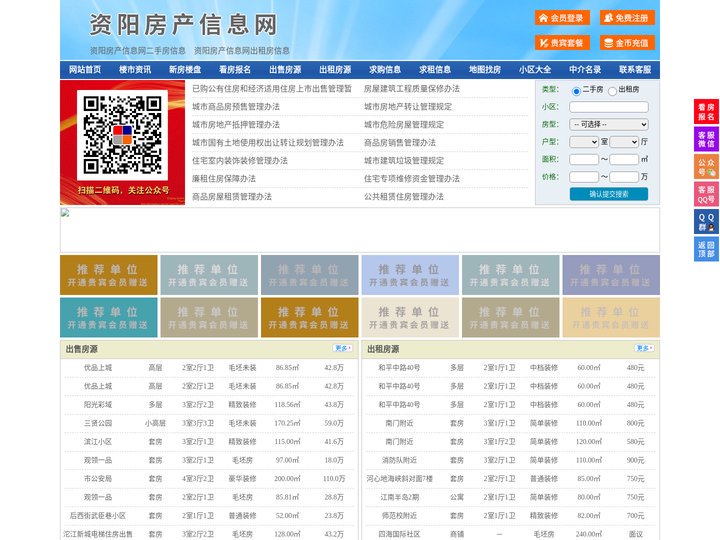This screenshot has height=540, width=720.
Task: Go to 求购信息 in the navigation bar
Action: click(x=385, y=70)
